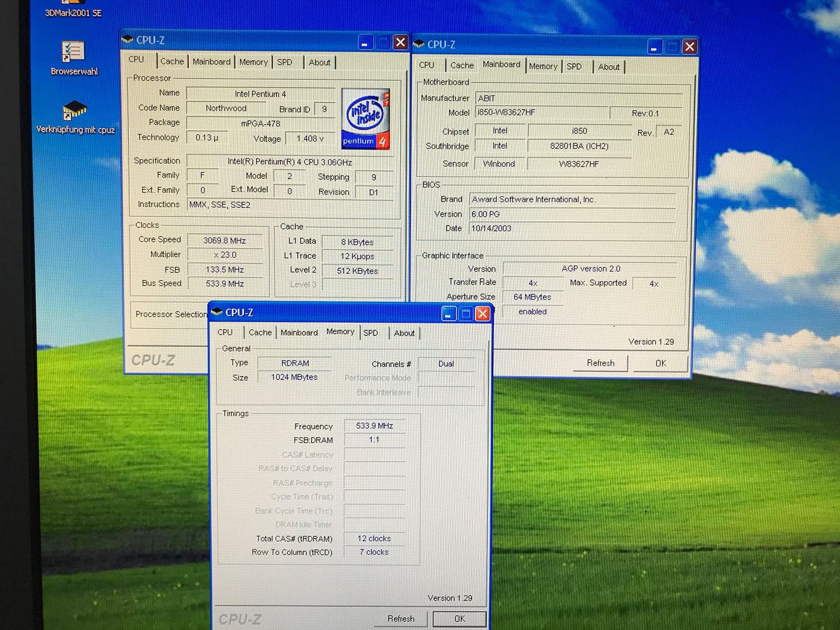The height and width of the screenshot is (630, 840).
Task: Open Cache tab in Memory window
Action: [x=260, y=332]
